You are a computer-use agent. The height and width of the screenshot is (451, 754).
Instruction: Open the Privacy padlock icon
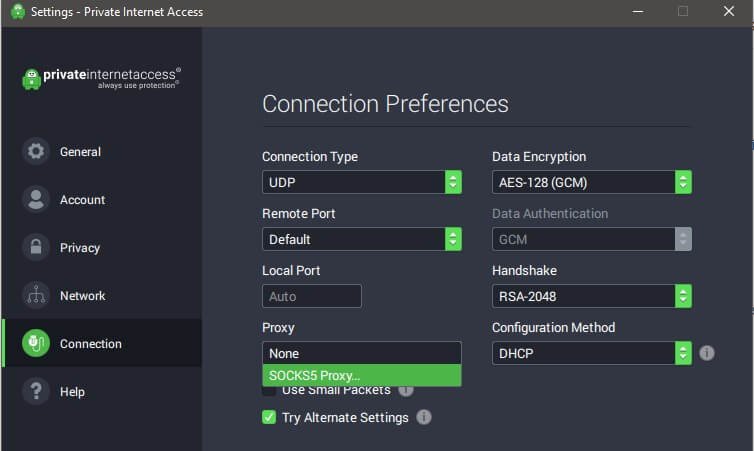(36, 248)
